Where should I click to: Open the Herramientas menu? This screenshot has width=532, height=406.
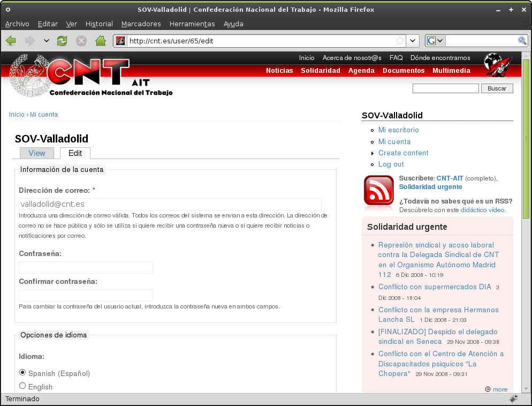pos(192,24)
